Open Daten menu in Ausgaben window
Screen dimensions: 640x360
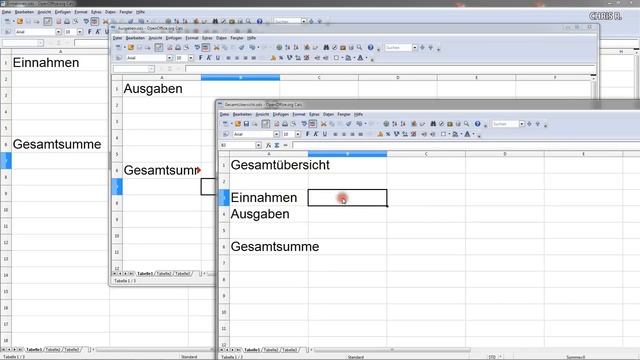point(221,38)
